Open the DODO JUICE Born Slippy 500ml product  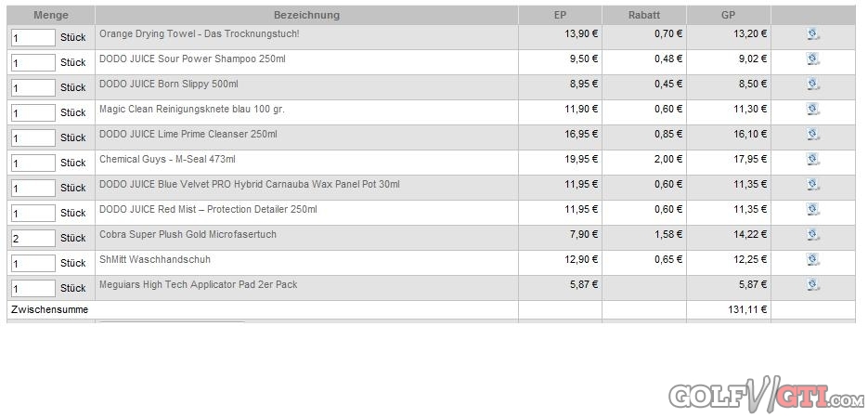pyautogui.click(x=168, y=85)
